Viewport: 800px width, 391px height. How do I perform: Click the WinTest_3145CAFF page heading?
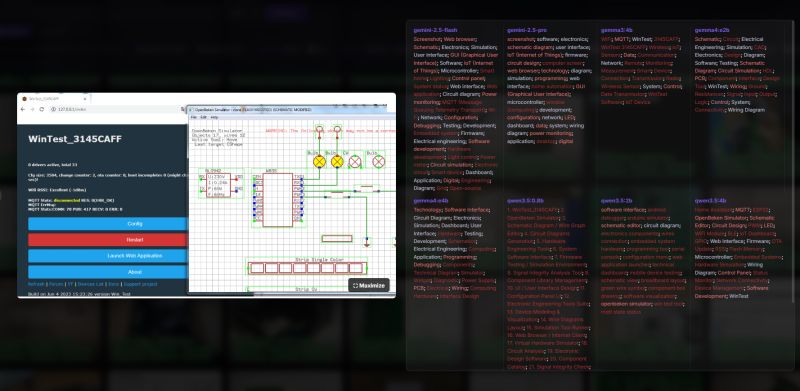tap(75, 139)
